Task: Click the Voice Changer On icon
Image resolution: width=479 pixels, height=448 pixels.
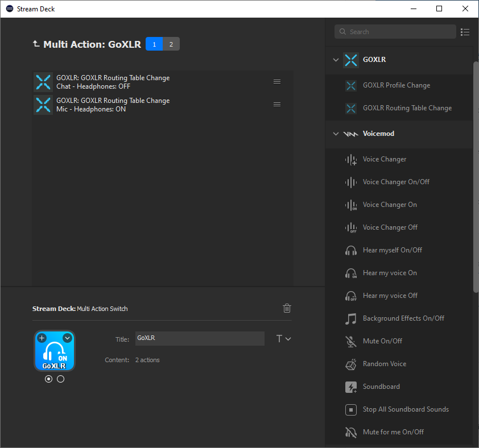Action: click(x=351, y=205)
